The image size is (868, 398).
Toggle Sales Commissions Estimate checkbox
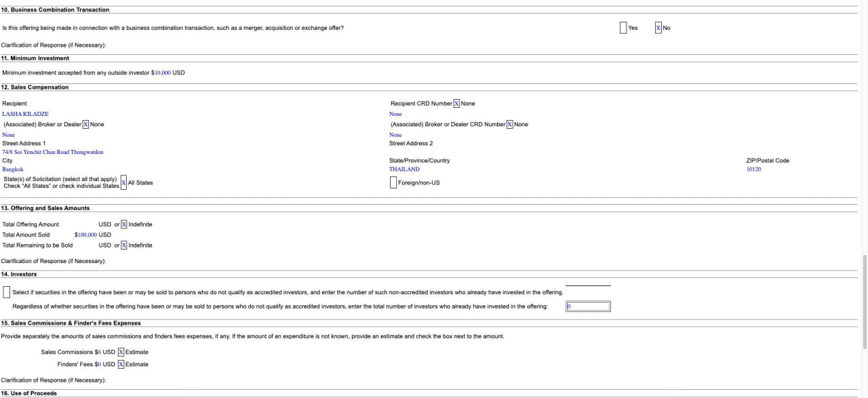click(121, 353)
